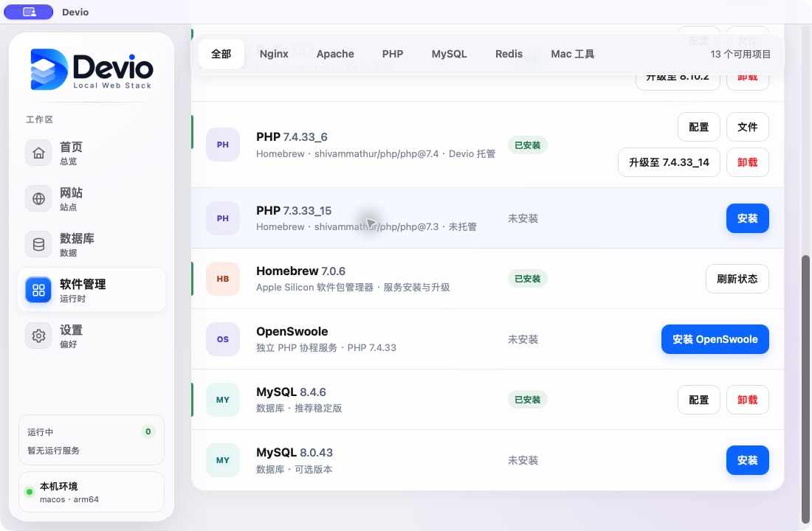Viewport: 812px width, 531px height.
Task: Select the 全部 filter tab
Action: 221,54
